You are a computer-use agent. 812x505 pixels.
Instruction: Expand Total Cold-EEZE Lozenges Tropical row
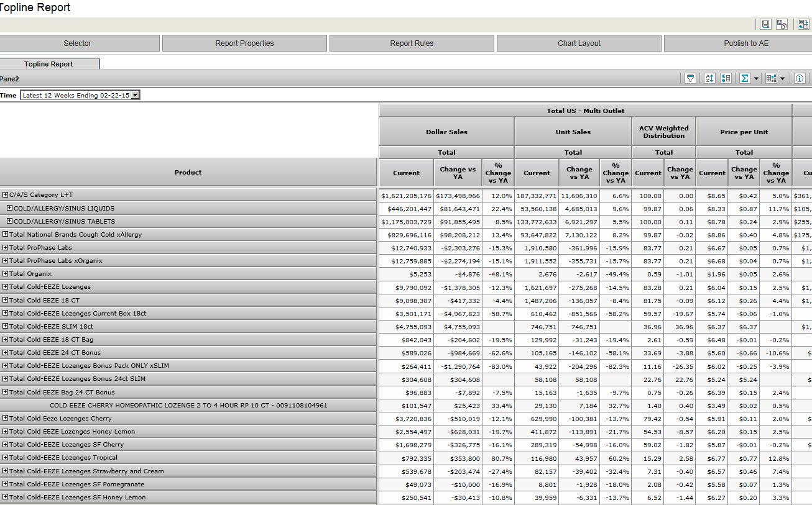pos(6,457)
